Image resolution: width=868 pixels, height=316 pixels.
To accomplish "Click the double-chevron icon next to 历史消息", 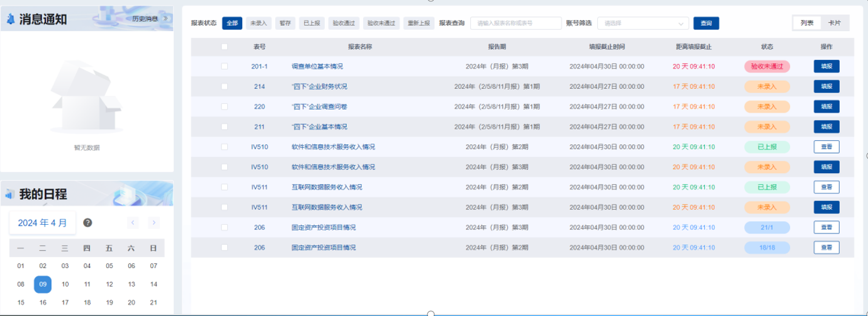I will coord(166,18).
